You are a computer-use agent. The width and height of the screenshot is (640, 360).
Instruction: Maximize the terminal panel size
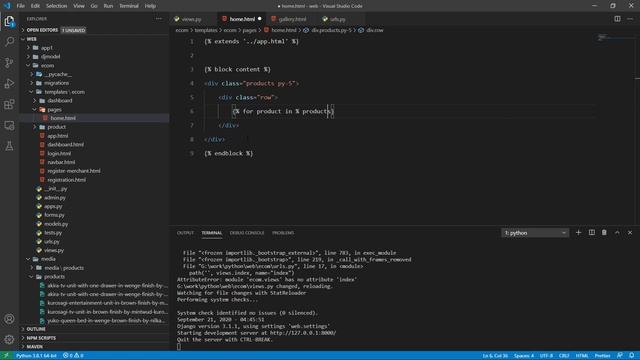(x=617, y=233)
